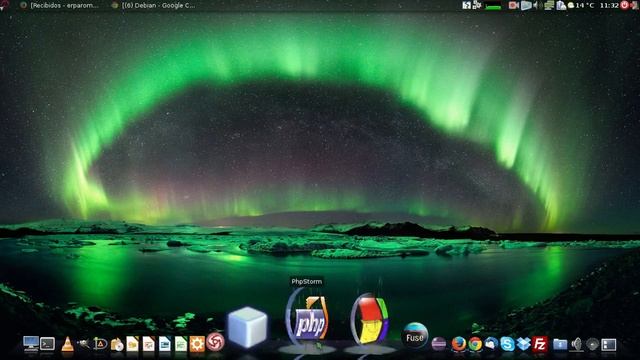This screenshot has width=640, height=360.
Task: Launch the Fuse sphere icon
Action: [x=415, y=336]
